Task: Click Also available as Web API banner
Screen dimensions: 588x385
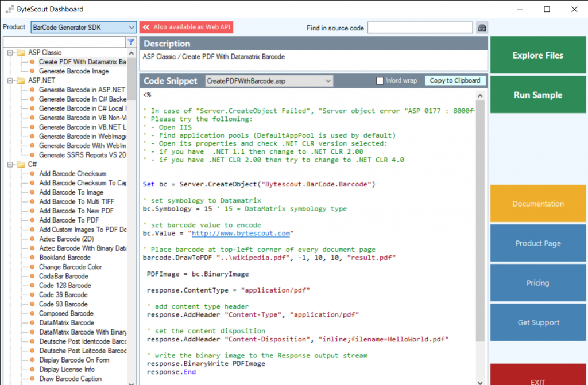Action: (x=187, y=27)
